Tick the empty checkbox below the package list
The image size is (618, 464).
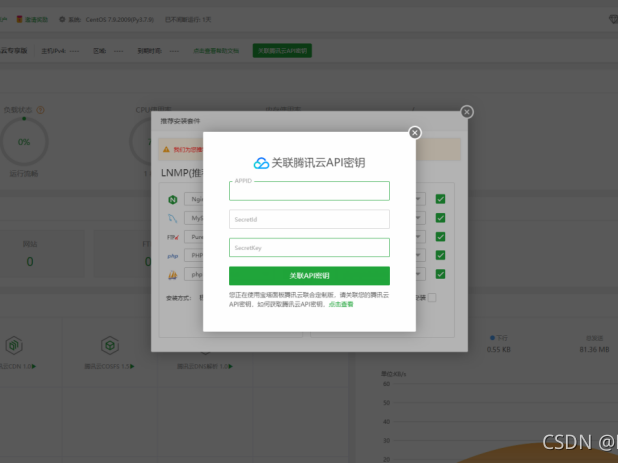432,298
